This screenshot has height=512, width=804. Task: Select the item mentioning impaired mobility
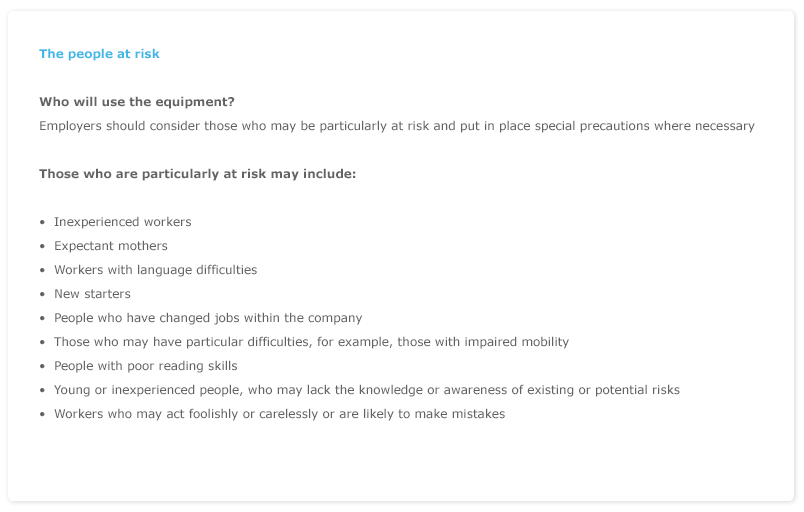click(311, 342)
